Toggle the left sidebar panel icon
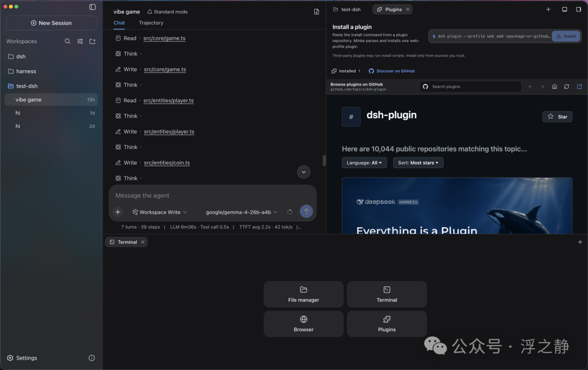The height and width of the screenshot is (370, 588). (x=93, y=7)
